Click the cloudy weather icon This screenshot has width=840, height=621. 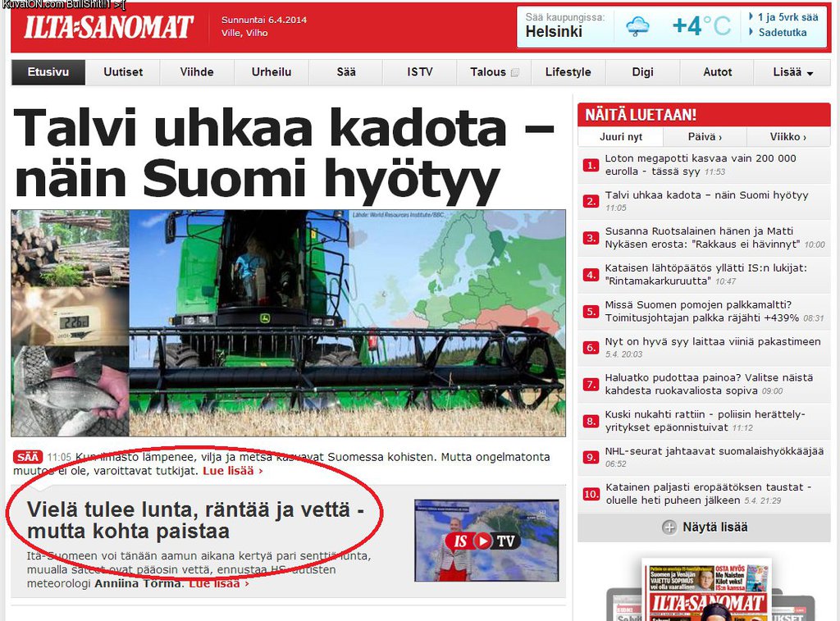tap(637, 27)
